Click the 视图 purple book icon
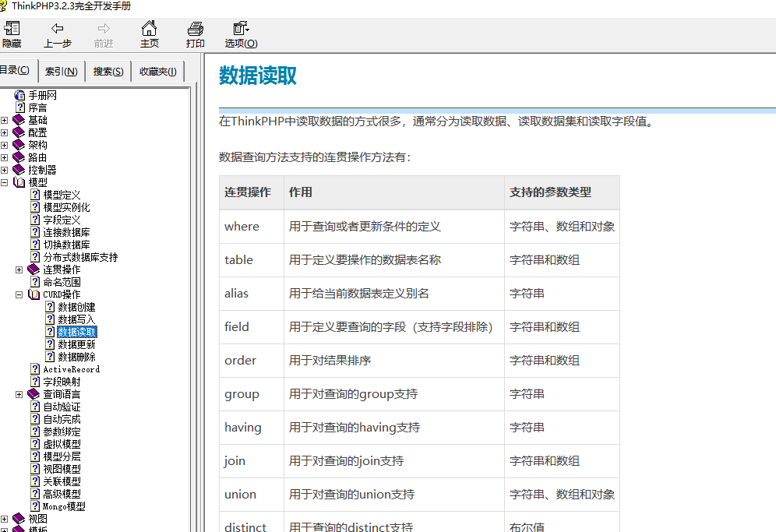The image size is (776, 532). (19, 518)
